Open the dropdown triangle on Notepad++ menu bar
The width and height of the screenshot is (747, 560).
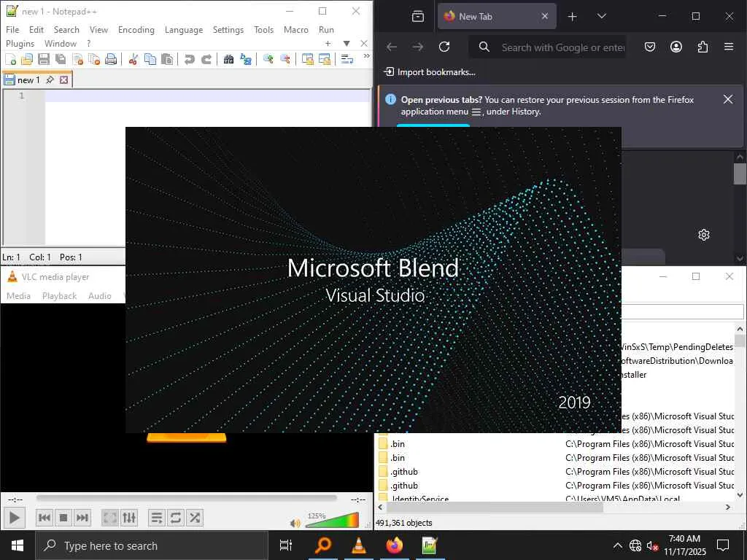click(347, 43)
